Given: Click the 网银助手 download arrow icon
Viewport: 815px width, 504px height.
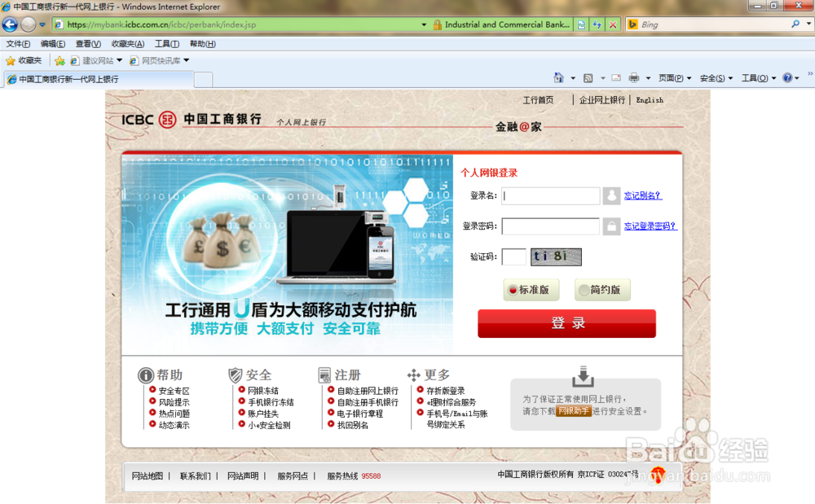Looking at the screenshot, I should (x=584, y=378).
